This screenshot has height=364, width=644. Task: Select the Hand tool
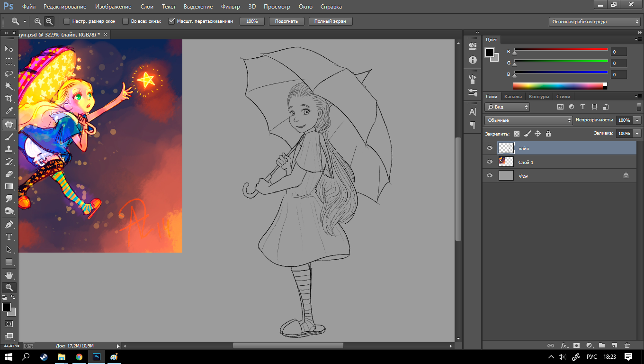[x=9, y=275]
